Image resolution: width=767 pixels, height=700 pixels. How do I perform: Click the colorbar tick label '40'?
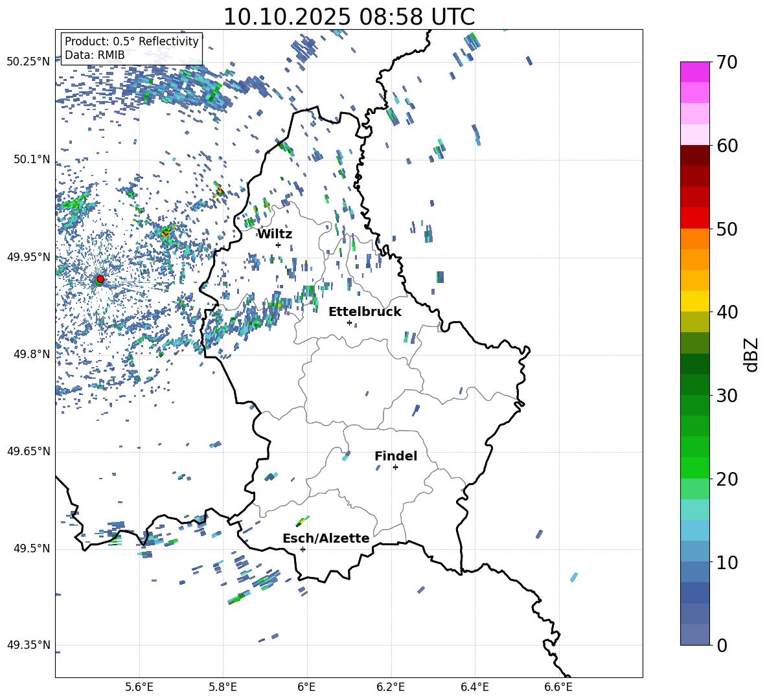[727, 312]
